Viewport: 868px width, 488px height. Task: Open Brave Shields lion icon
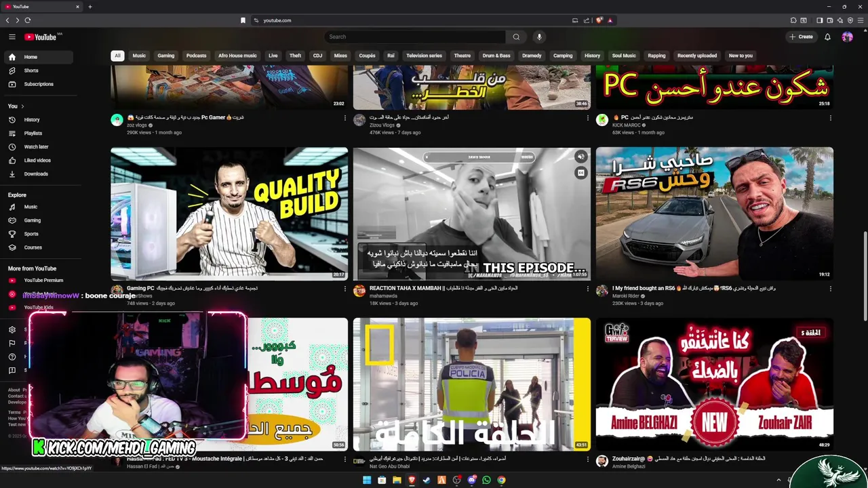(599, 20)
